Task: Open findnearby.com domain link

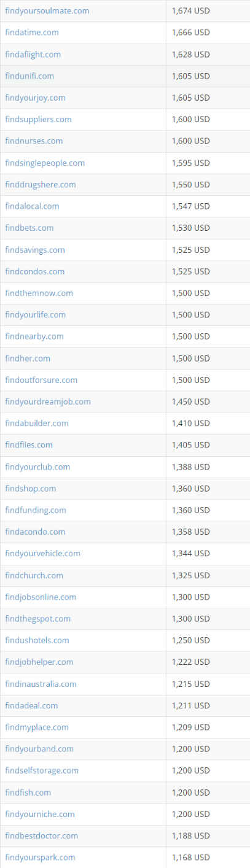Action: pyautogui.click(x=34, y=336)
